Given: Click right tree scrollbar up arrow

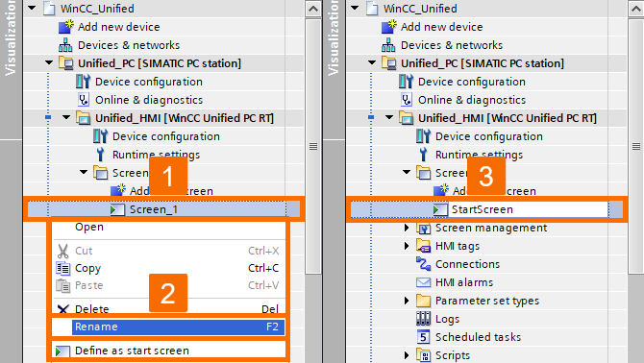Looking at the screenshot, I should pyautogui.click(x=636, y=9).
